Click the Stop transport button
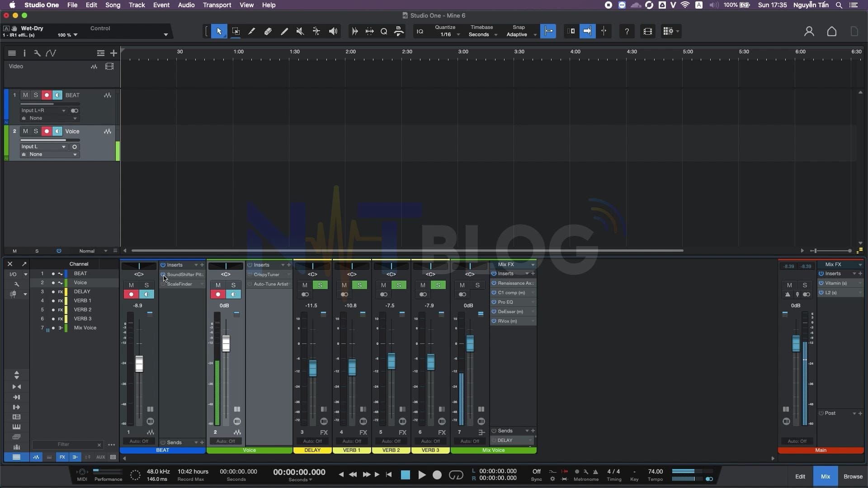This screenshot has height=488, width=868. [x=406, y=475]
